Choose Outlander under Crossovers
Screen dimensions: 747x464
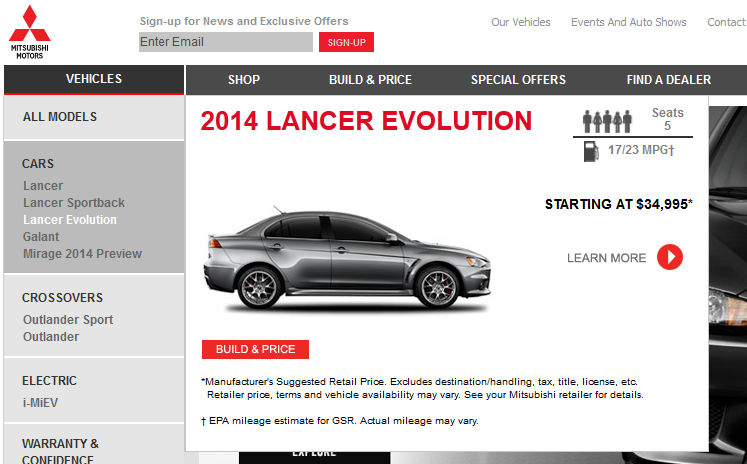pos(51,337)
